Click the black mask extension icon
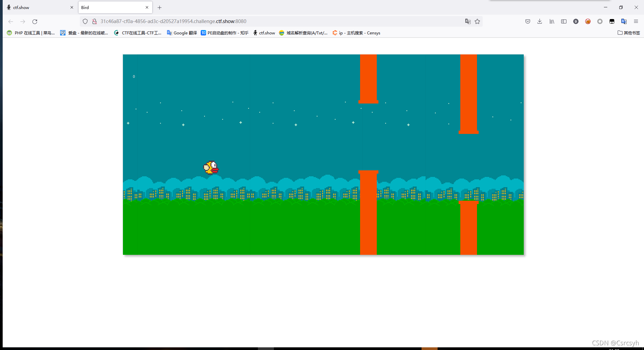The image size is (644, 350). [612, 21]
